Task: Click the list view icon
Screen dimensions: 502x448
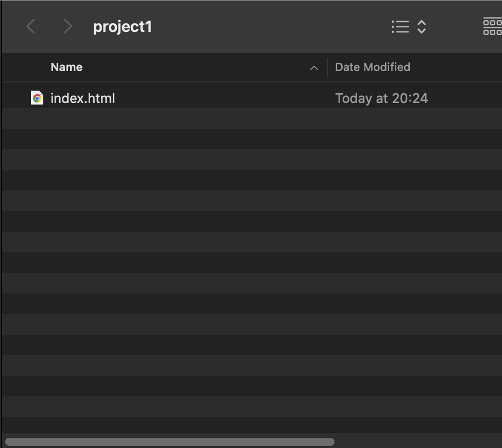Action: 400,27
